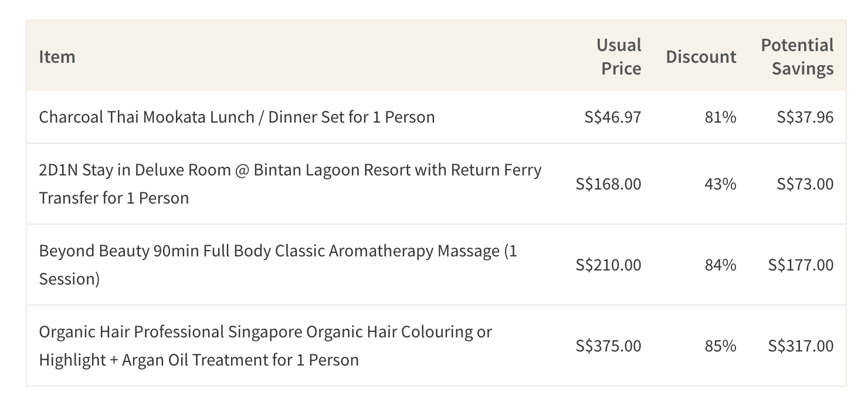This screenshot has width=868, height=399.
Task: Click the Discount column header
Action: pos(701,57)
